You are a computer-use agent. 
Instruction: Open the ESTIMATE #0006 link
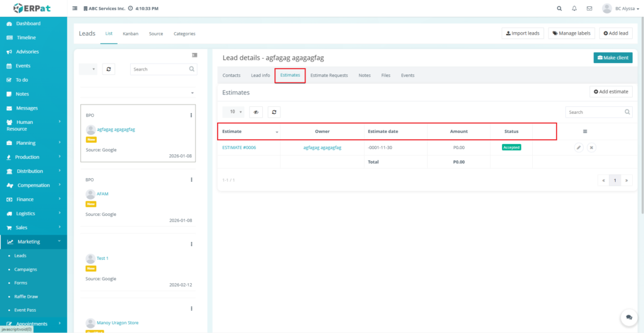click(x=239, y=147)
